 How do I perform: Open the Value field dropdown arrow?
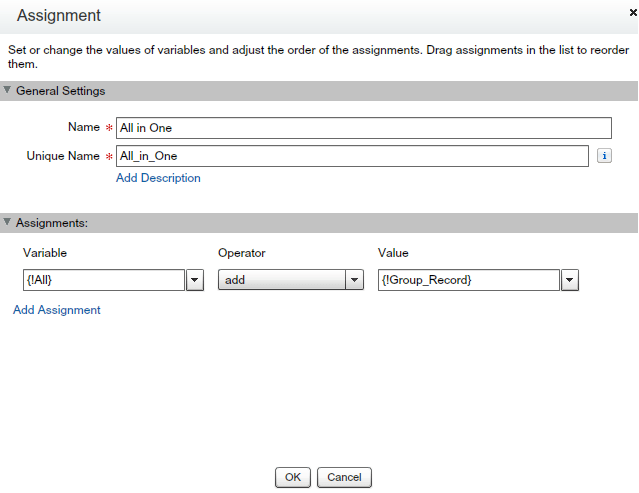[570, 280]
